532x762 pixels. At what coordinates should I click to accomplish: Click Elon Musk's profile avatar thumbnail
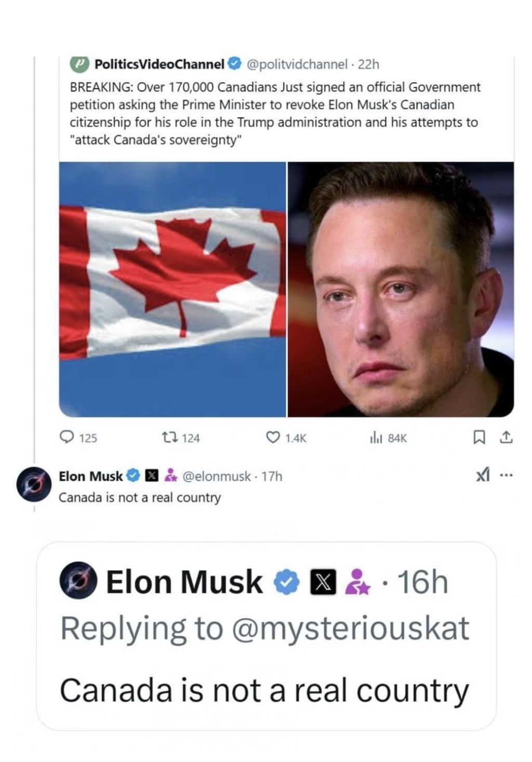(x=33, y=483)
